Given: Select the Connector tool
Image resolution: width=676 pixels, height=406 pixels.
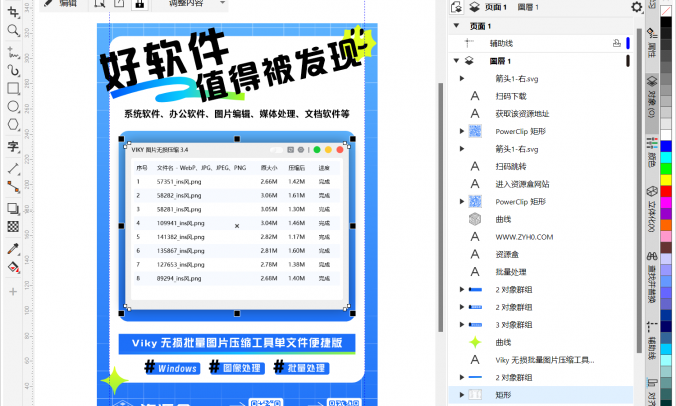Looking at the screenshot, I should [13, 187].
